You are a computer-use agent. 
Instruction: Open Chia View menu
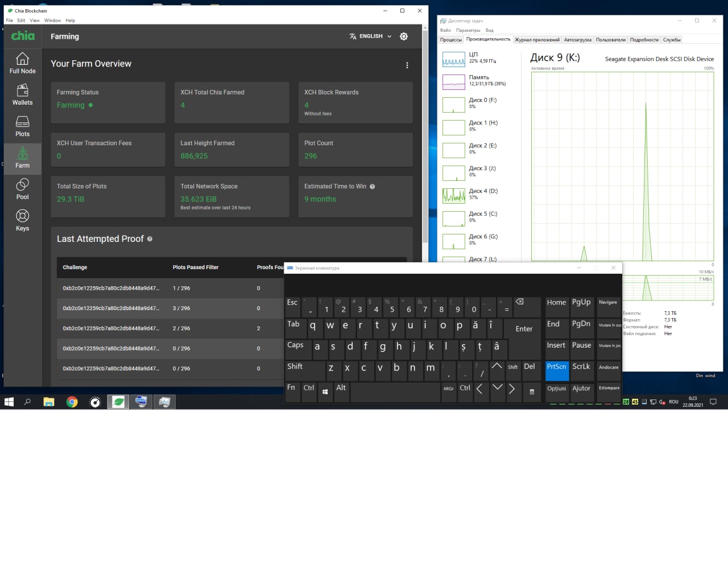coord(35,20)
